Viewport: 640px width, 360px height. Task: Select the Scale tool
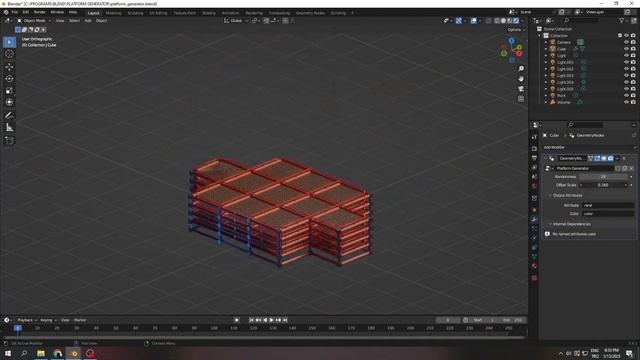point(9,91)
